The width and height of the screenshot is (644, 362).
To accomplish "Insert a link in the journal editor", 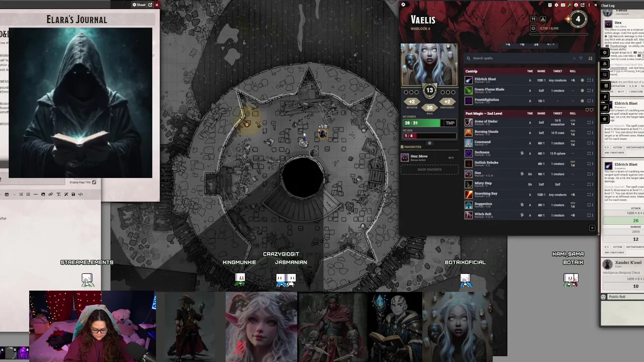I will (x=50, y=194).
